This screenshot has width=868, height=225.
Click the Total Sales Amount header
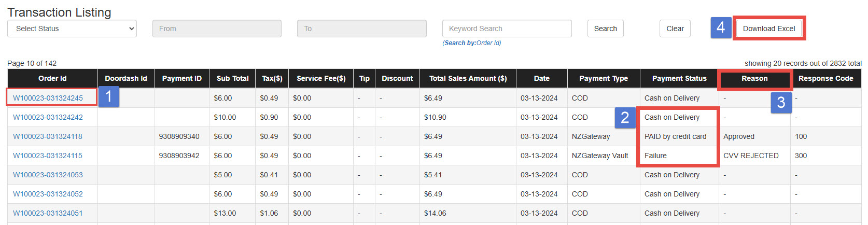pyautogui.click(x=468, y=78)
